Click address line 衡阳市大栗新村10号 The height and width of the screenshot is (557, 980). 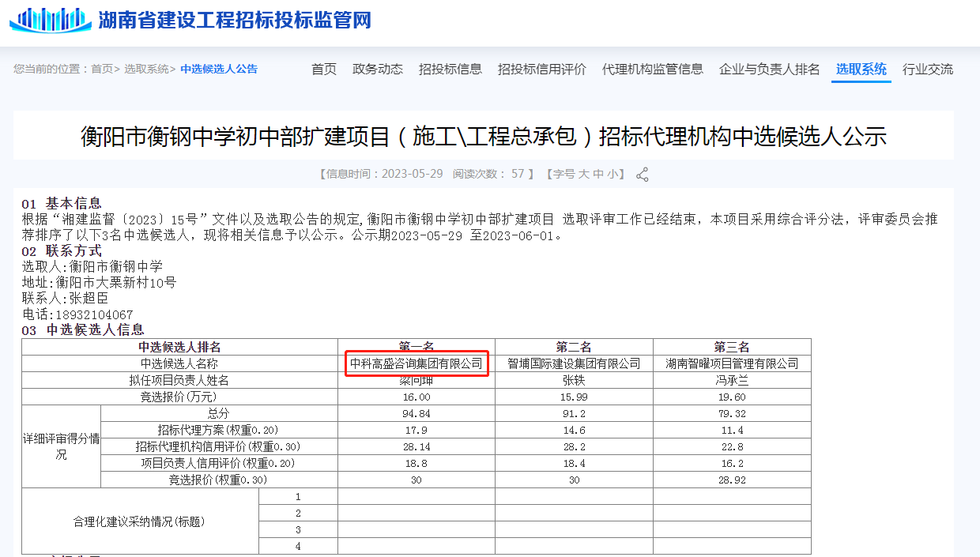tap(115, 282)
